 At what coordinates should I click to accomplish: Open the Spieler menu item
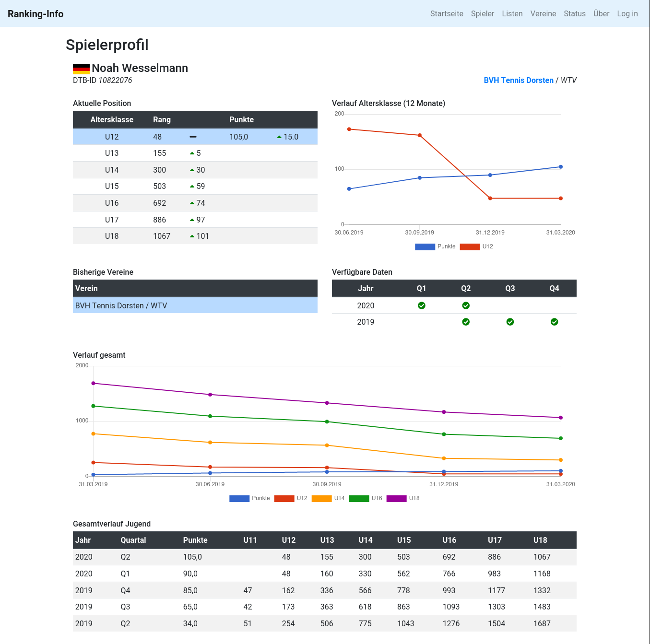click(x=483, y=13)
